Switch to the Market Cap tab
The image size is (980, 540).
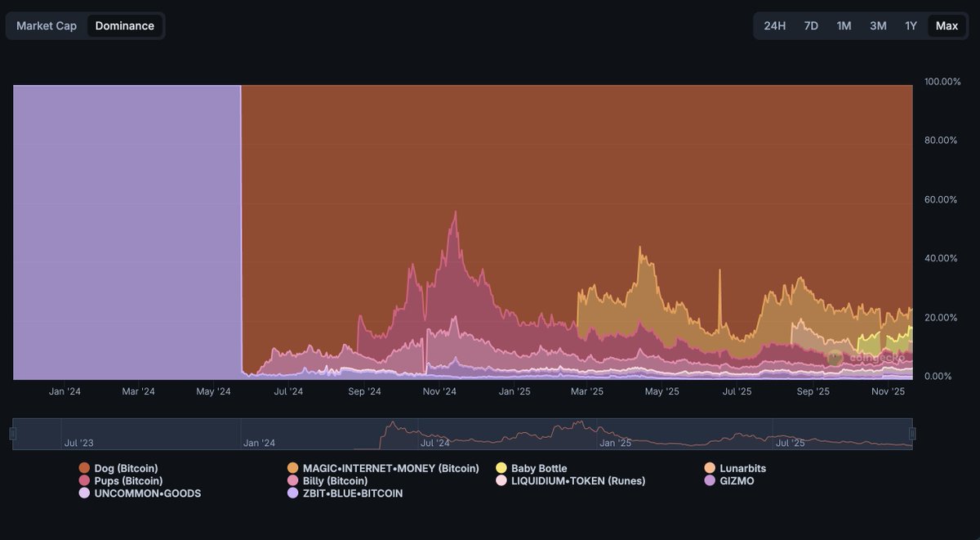[45, 25]
